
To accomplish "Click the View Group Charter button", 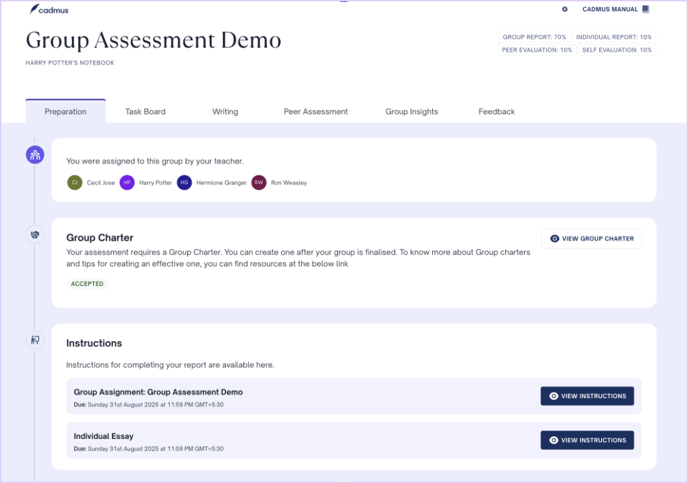I will (x=591, y=239).
